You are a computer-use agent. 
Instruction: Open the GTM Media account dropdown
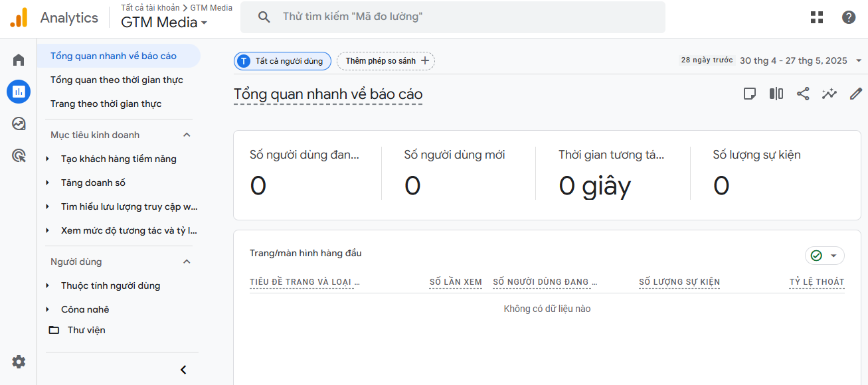click(x=164, y=23)
